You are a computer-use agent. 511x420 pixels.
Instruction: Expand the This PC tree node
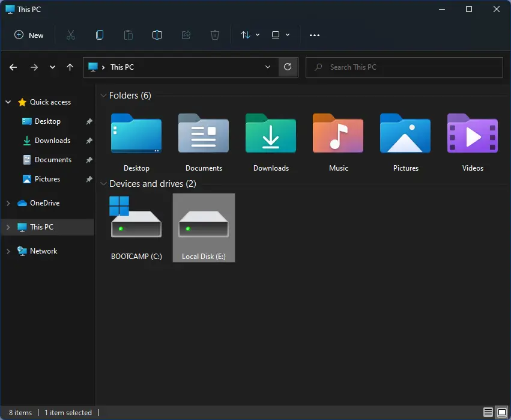coord(8,227)
